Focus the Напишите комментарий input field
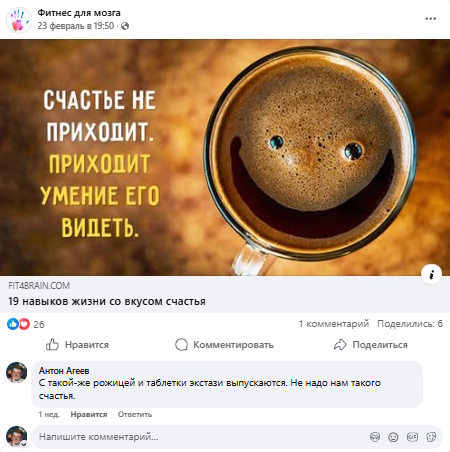Image resolution: width=450 pixels, height=452 pixels. click(x=200, y=437)
